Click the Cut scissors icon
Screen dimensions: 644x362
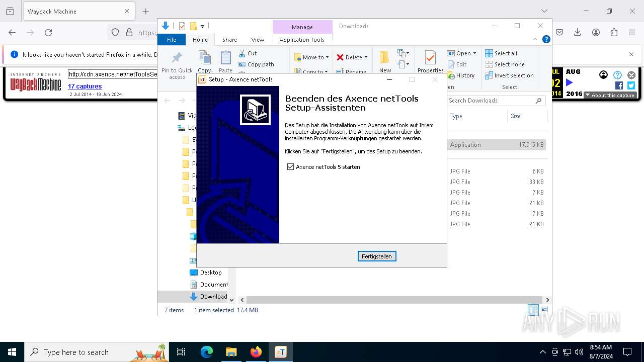pyautogui.click(x=242, y=53)
